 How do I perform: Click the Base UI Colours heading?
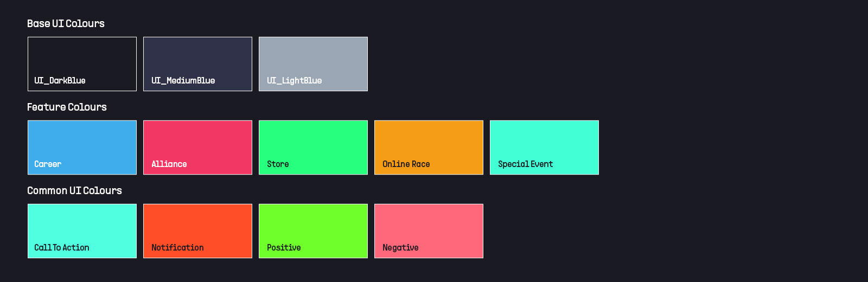(x=66, y=23)
